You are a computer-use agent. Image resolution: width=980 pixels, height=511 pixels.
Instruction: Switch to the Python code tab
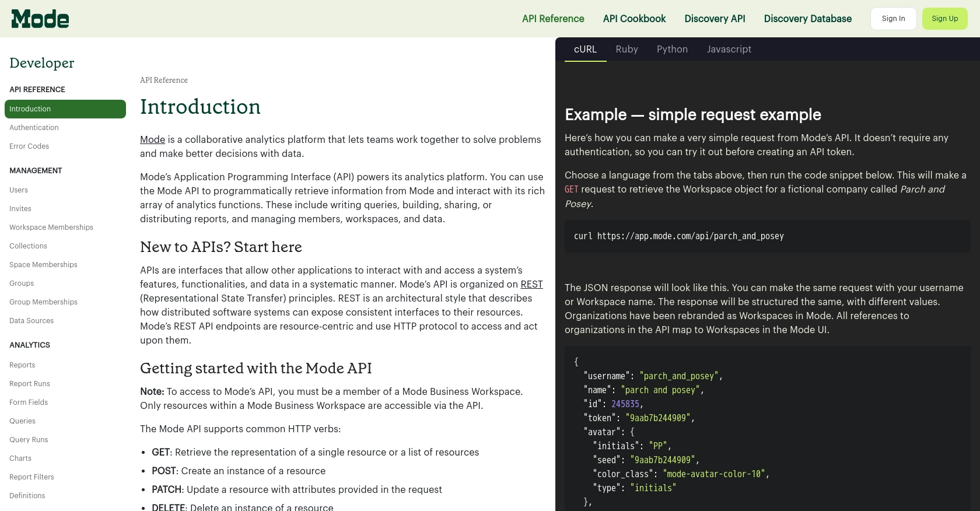click(672, 49)
